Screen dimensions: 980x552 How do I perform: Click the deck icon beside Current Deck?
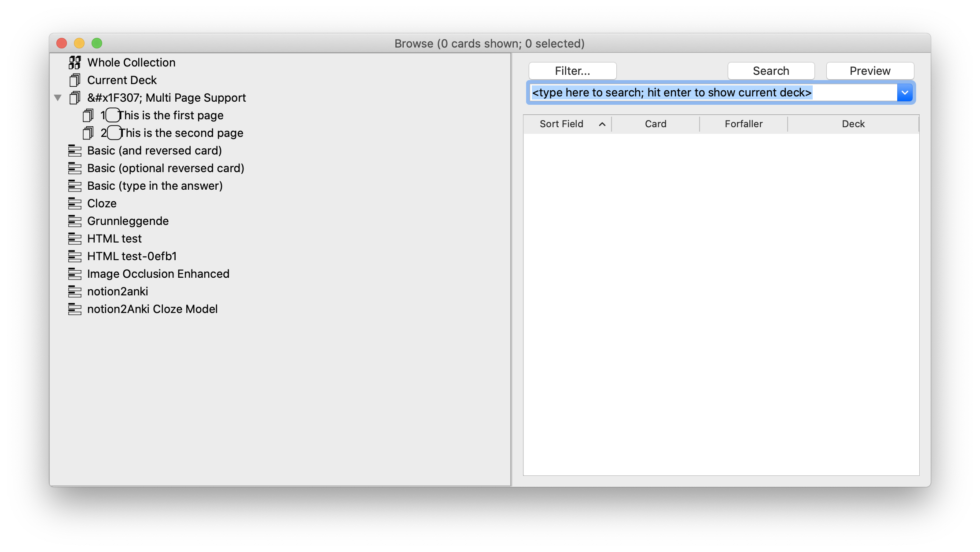[75, 80]
